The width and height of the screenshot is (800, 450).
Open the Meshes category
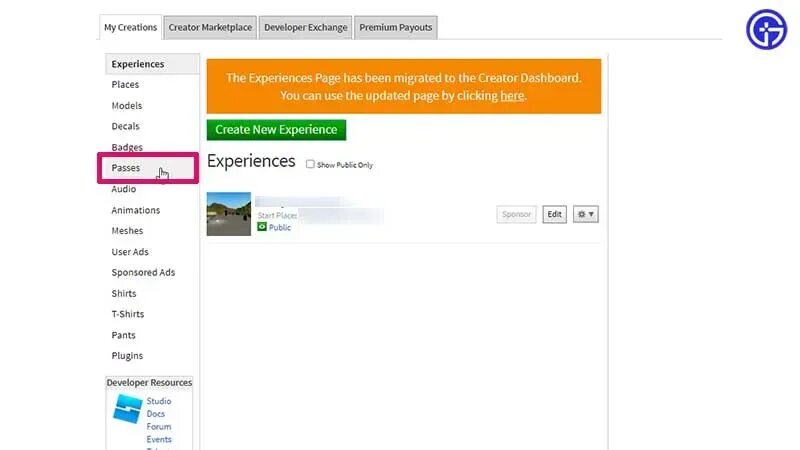(127, 231)
